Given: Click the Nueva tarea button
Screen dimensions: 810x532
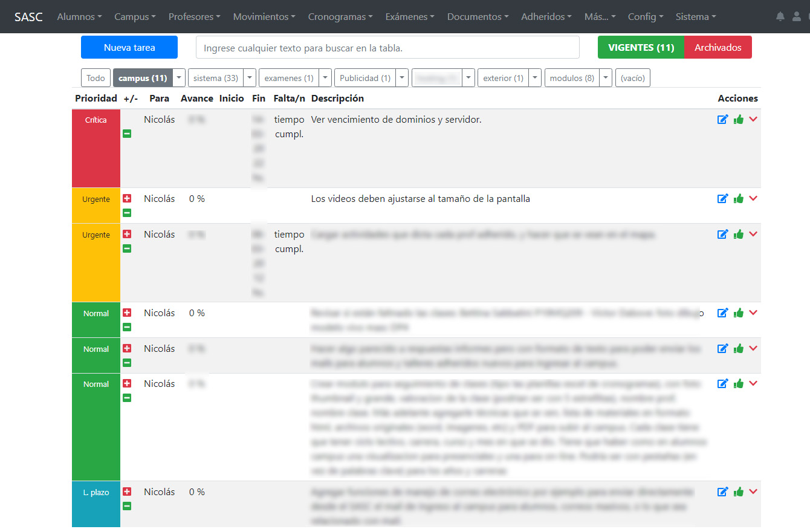Looking at the screenshot, I should [x=129, y=47].
